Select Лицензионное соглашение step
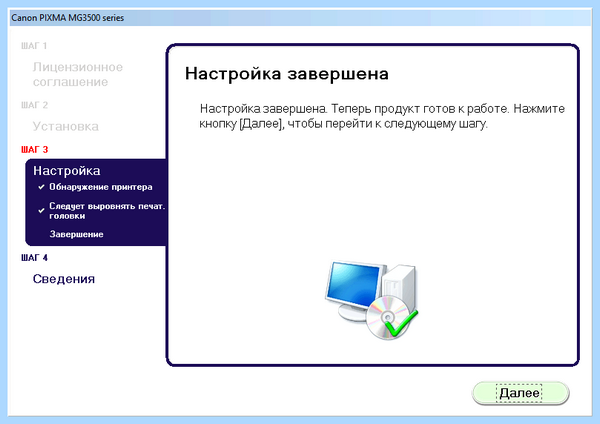The image size is (600, 424). [78, 74]
